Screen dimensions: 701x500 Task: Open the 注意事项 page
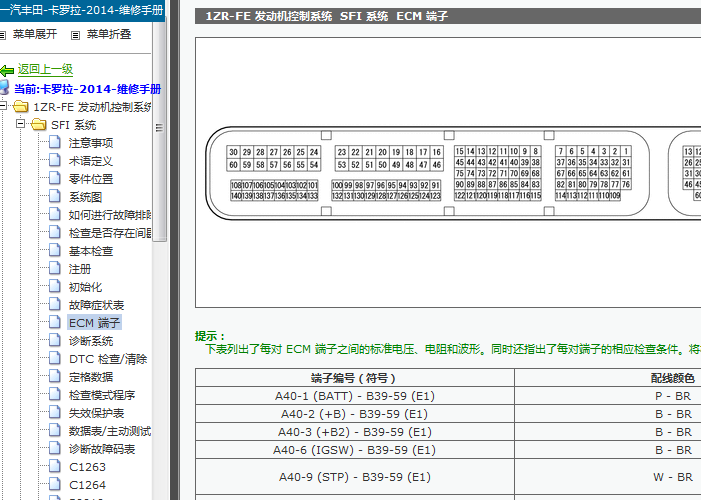91,143
